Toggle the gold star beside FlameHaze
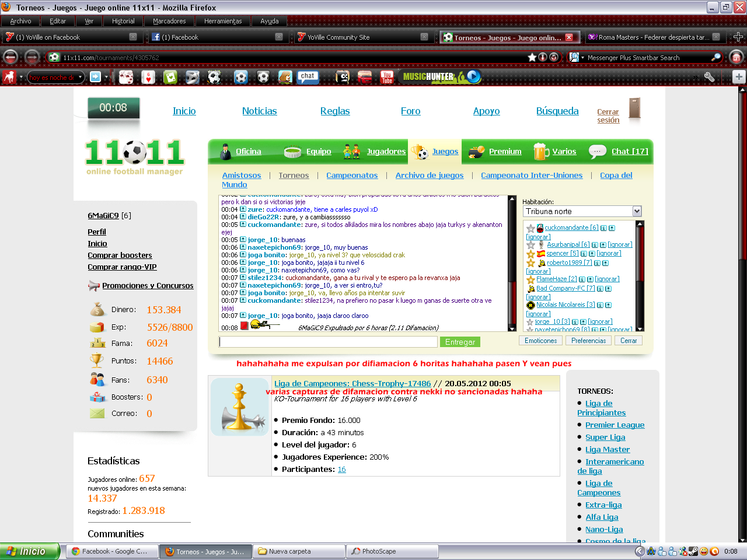Image resolution: width=747 pixels, height=560 pixels. click(530, 279)
